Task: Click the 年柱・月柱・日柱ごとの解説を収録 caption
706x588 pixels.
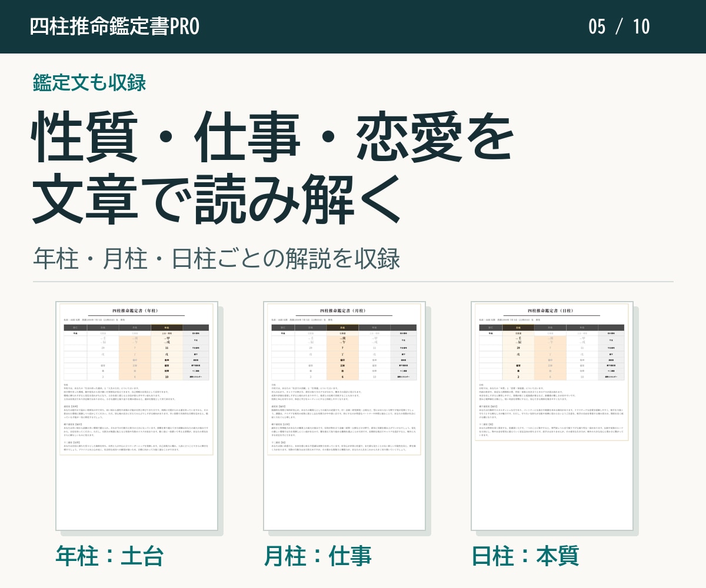Action: [217, 258]
